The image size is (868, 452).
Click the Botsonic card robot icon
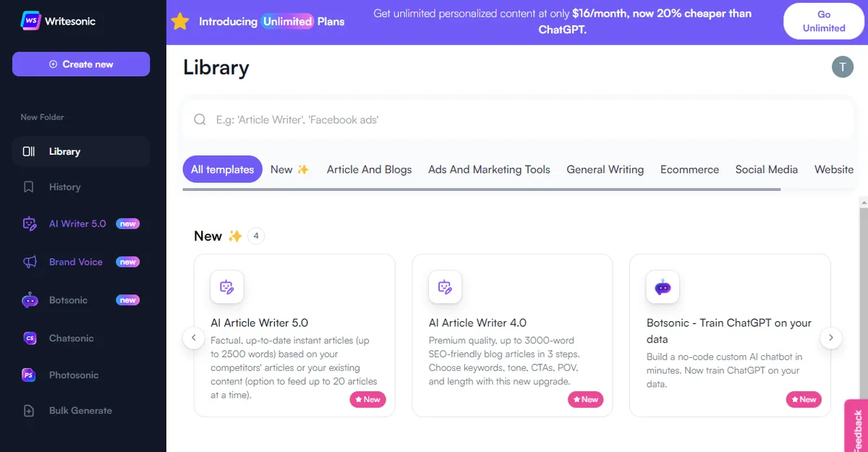pos(663,287)
